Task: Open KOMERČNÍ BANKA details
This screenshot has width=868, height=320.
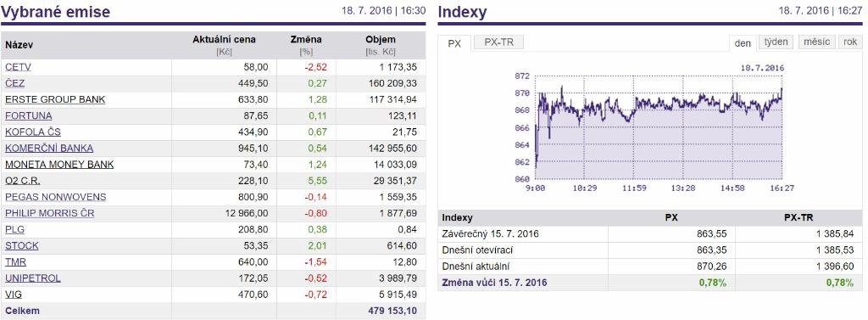Action: coord(49,148)
